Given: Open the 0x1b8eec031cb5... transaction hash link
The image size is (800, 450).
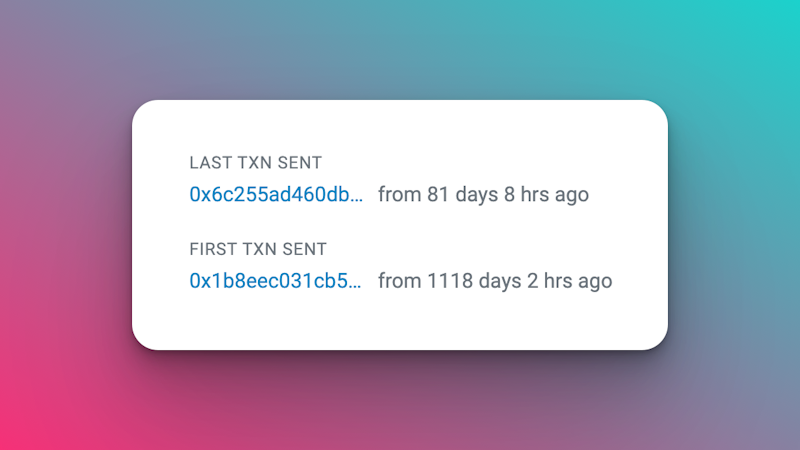Looking at the screenshot, I should tap(275, 281).
